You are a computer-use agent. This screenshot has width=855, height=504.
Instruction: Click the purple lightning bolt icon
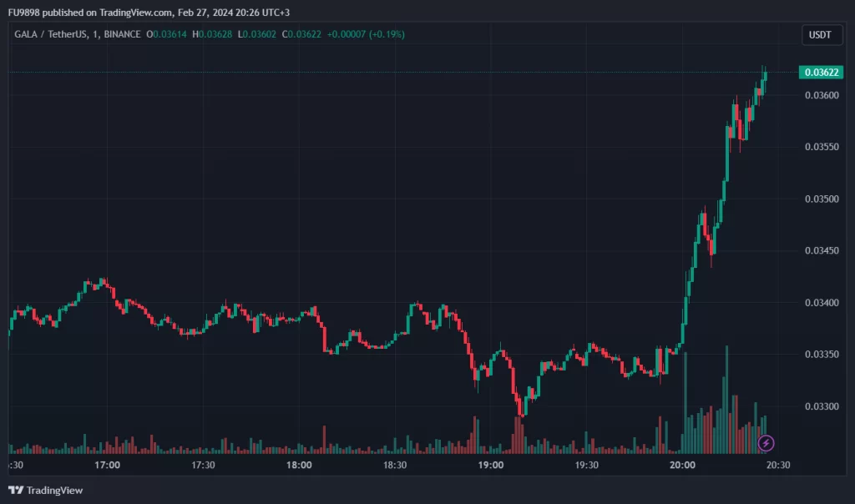click(766, 443)
